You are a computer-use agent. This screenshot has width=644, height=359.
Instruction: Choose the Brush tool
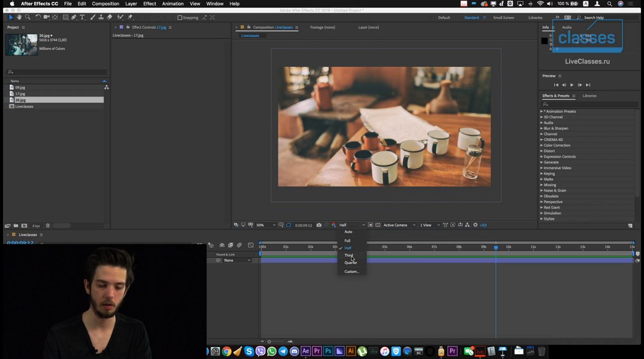[x=93, y=17]
